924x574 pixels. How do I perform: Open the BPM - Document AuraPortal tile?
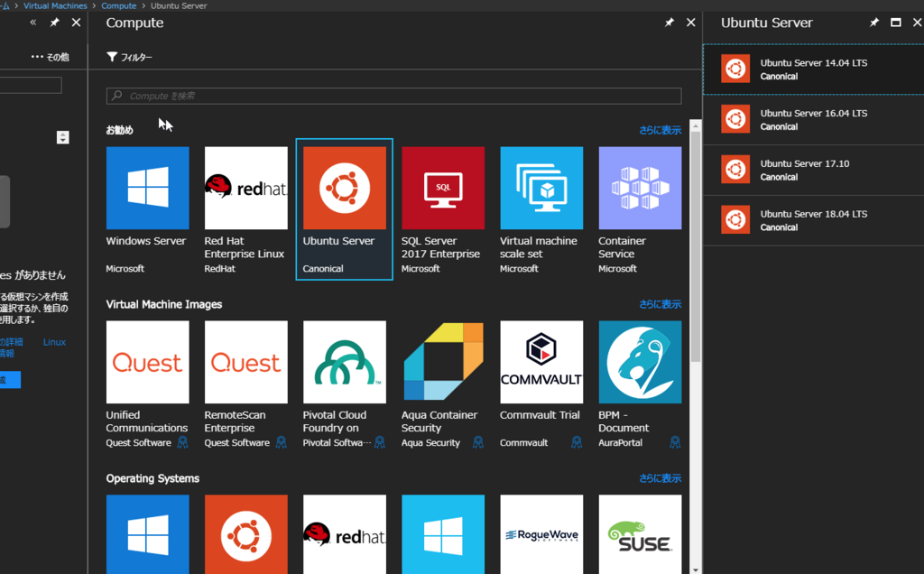(x=640, y=384)
